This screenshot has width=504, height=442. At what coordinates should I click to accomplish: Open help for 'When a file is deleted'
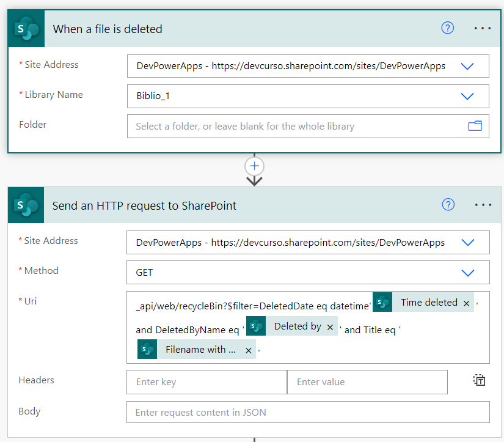pos(447,28)
